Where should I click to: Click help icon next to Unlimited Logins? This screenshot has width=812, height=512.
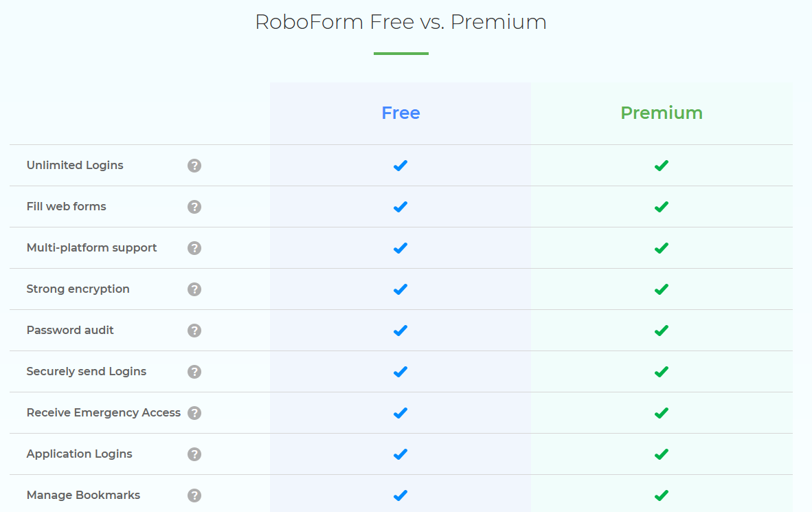pos(194,166)
